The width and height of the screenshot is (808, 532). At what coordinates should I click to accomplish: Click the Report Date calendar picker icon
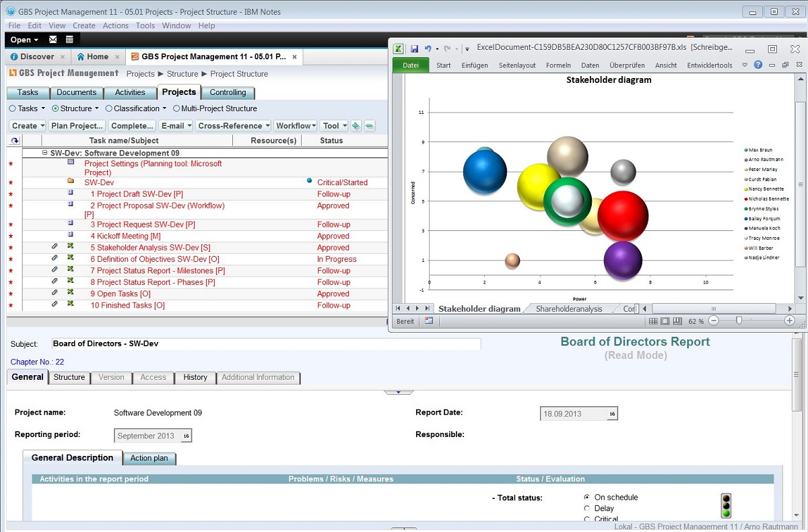(612, 413)
